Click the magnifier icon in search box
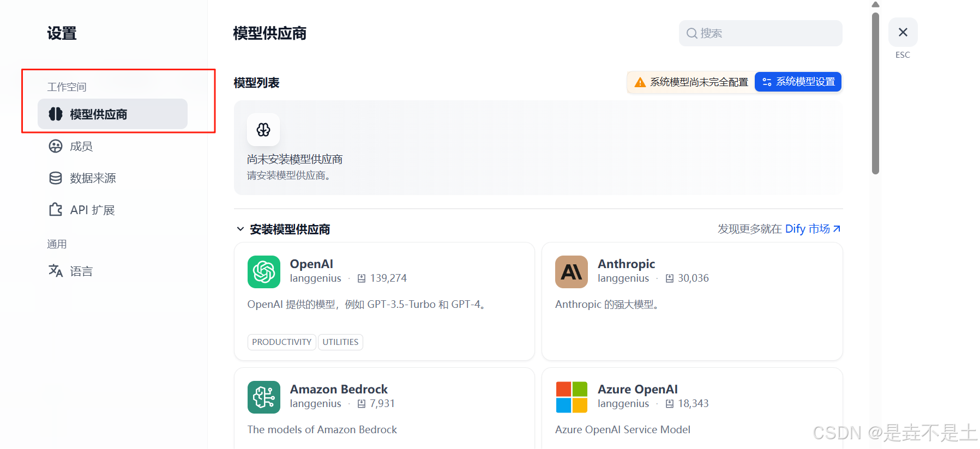 [692, 33]
